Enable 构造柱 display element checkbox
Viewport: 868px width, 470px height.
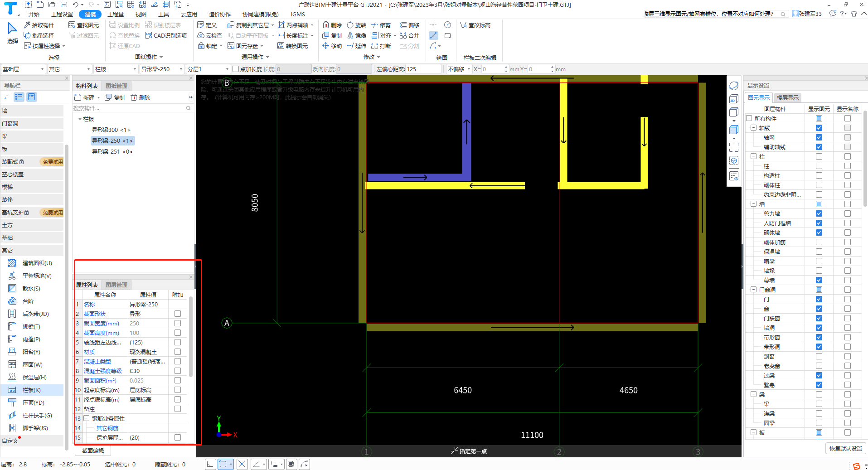pyautogui.click(x=819, y=175)
